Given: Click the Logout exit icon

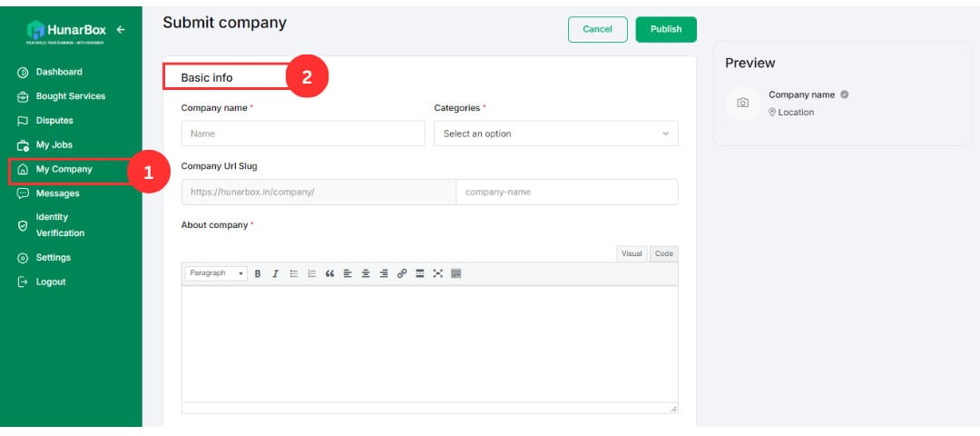Looking at the screenshot, I should [23, 282].
